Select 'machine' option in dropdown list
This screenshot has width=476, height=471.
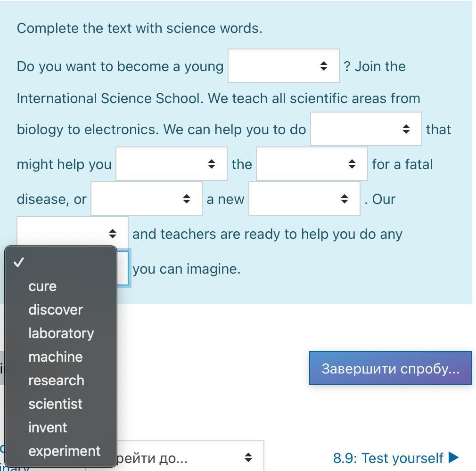[55, 357]
